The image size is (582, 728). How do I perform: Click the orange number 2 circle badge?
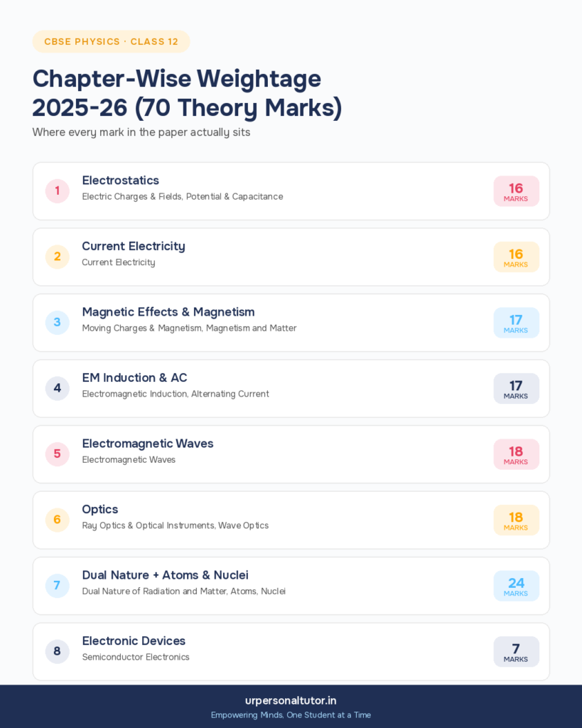coord(57,257)
